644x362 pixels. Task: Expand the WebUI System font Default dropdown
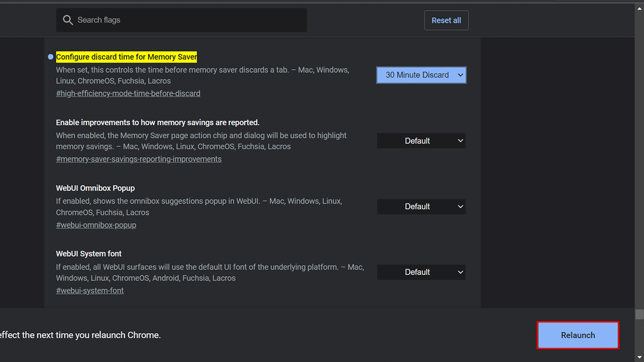pyautogui.click(x=421, y=272)
